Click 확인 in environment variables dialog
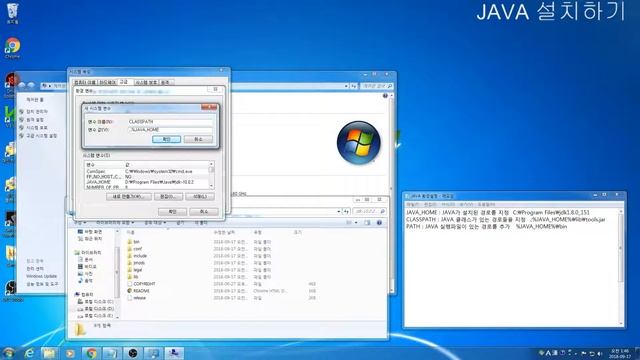The image size is (640, 360). coord(172,211)
